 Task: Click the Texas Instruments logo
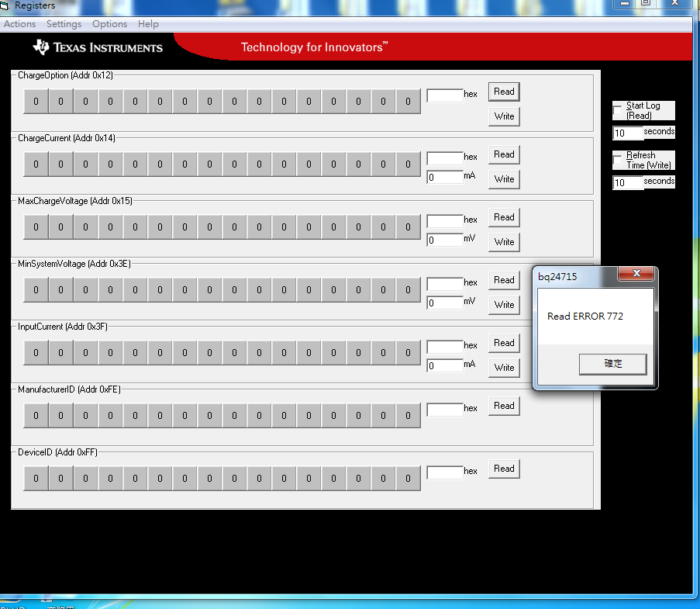[x=98, y=47]
